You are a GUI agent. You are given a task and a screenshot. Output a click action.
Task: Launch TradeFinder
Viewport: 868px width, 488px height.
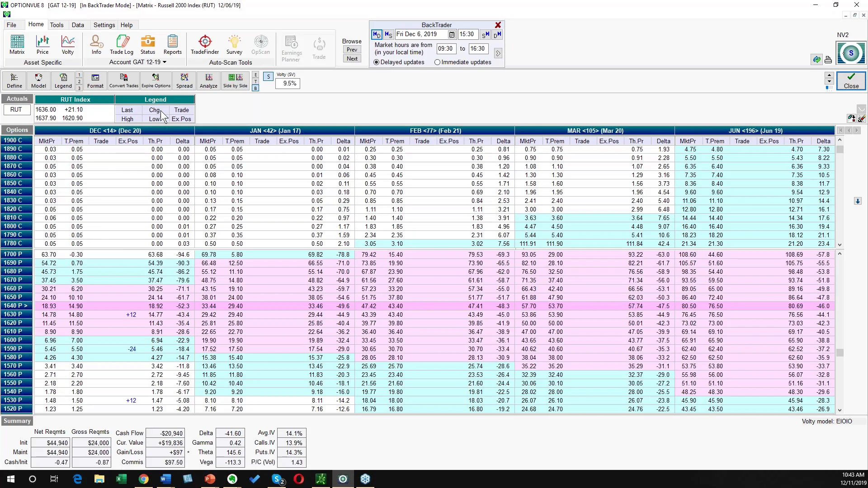tap(205, 45)
